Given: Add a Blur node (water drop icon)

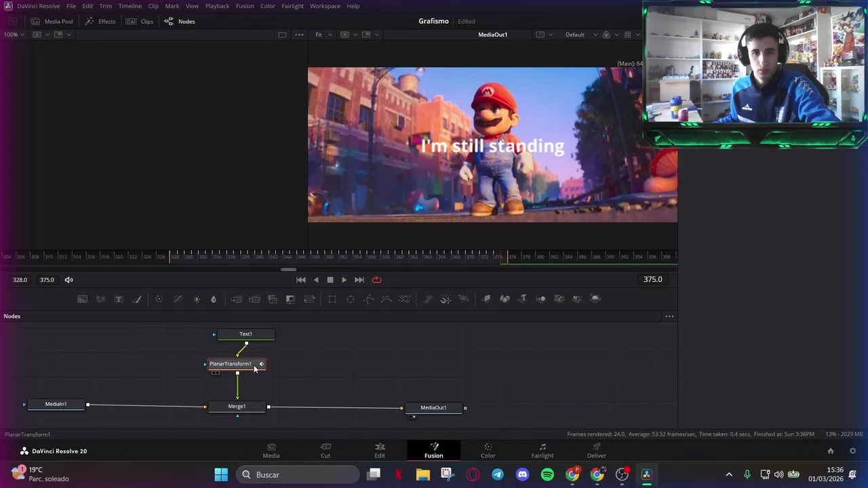Looking at the screenshot, I should point(214,299).
